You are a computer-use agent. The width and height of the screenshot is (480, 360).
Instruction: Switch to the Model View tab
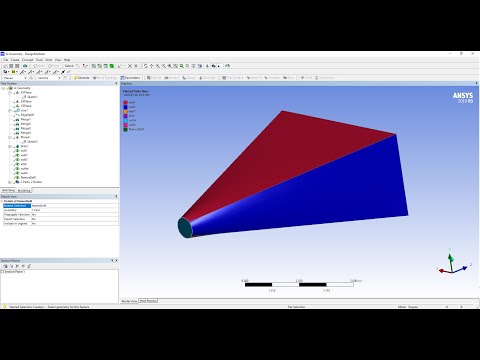pyautogui.click(x=129, y=301)
